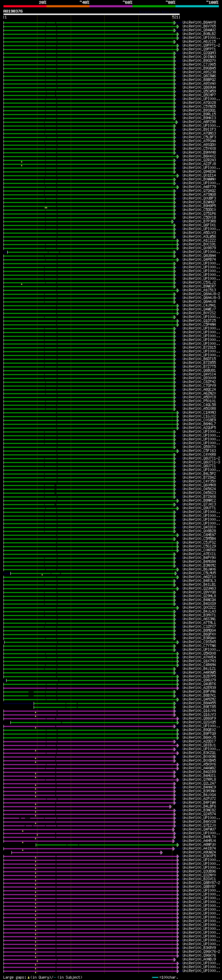Open UniRef100_B6K4X2 hit
The width and height of the screenshot is (222, 980).
click(x=199, y=156)
